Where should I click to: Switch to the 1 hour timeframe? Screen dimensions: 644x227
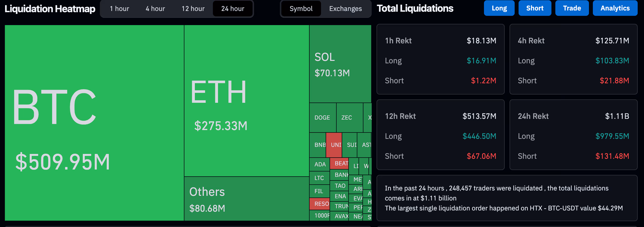pyautogui.click(x=119, y=9)
